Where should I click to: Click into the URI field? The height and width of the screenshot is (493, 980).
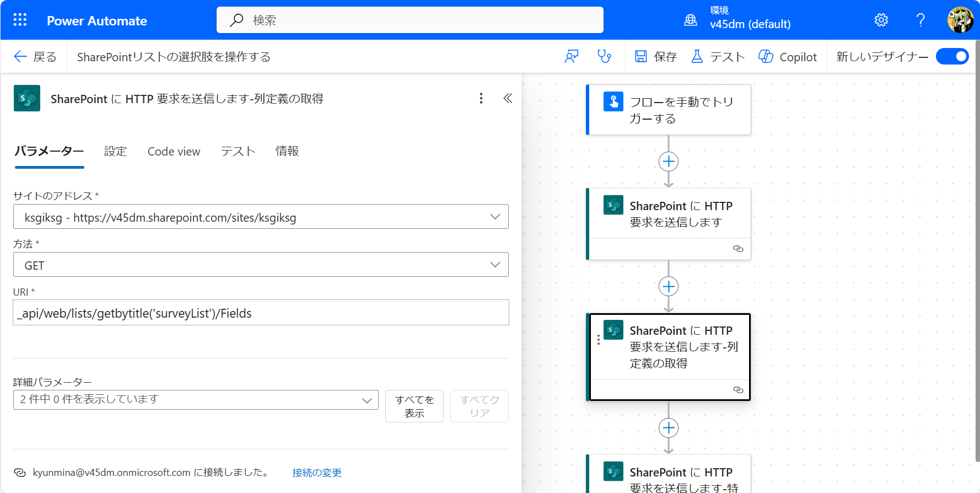point(261,313)
